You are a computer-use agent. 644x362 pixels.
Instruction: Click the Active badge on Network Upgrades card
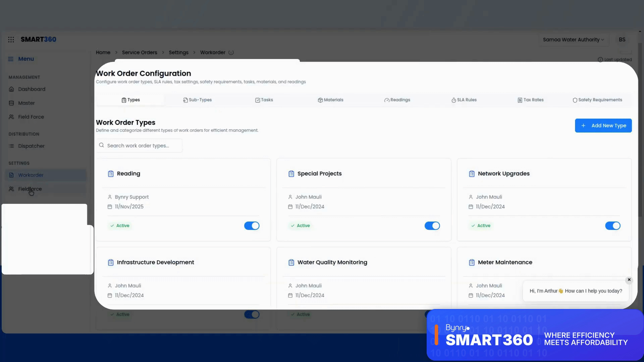[x=481, y=226]
